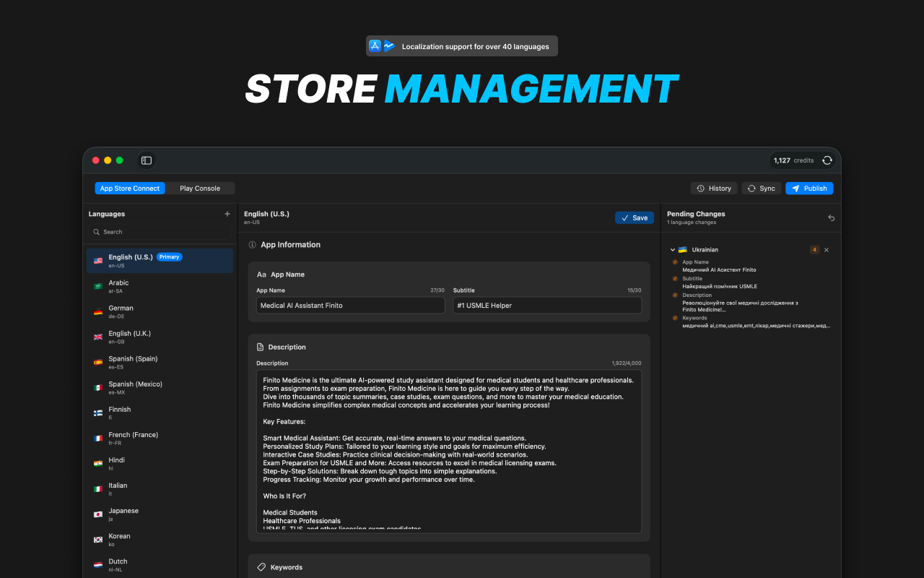Publish the pending localizations

808,188
